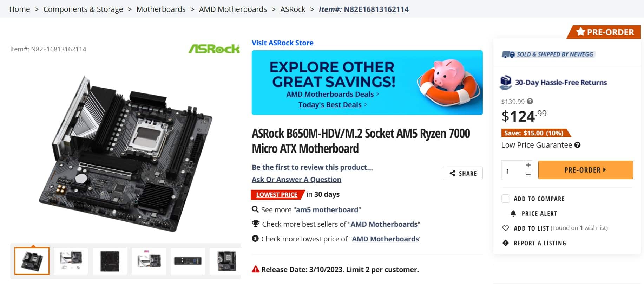Click the price help question mark icon
This screenshot has height=284, width=644.
point(530,101)
